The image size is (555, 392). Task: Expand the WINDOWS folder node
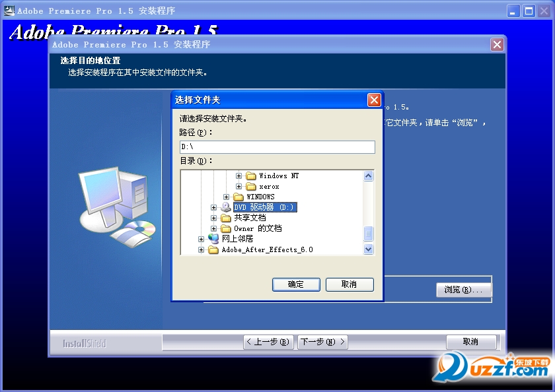226,197
